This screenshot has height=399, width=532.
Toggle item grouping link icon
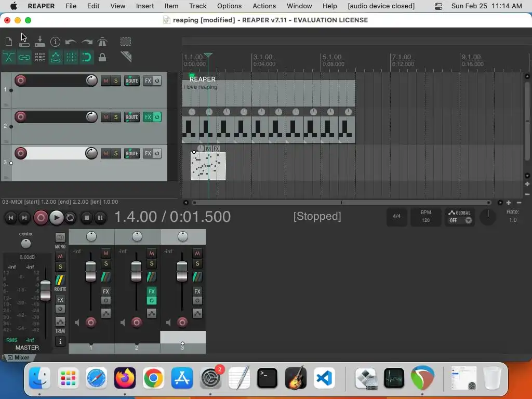tap(24, 57)
